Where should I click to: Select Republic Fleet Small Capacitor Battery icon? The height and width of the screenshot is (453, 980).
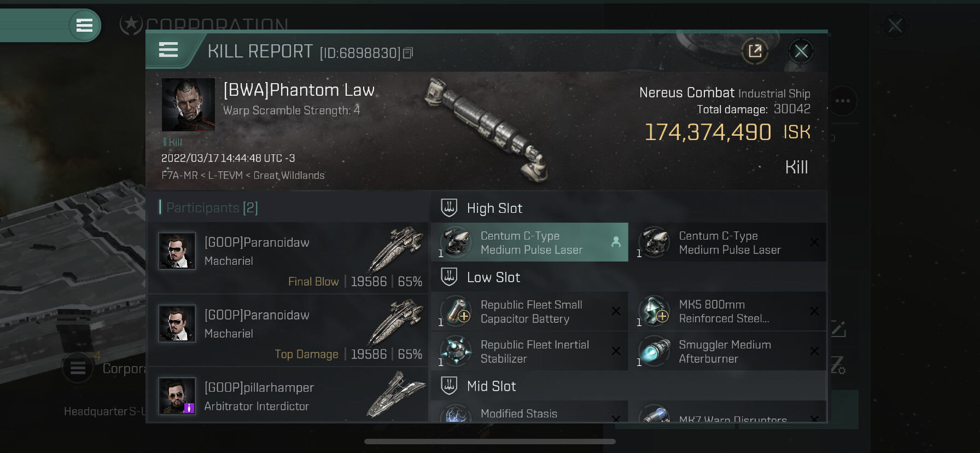coord(456,311)
